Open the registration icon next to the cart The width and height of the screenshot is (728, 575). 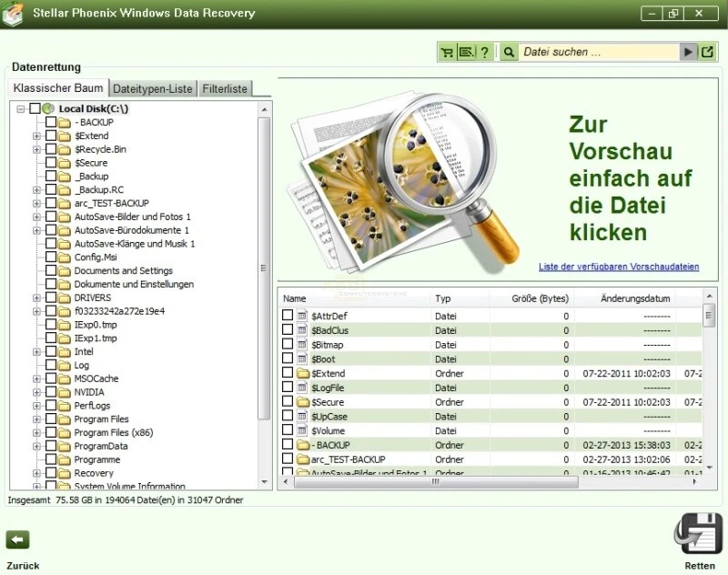(467, 52)
